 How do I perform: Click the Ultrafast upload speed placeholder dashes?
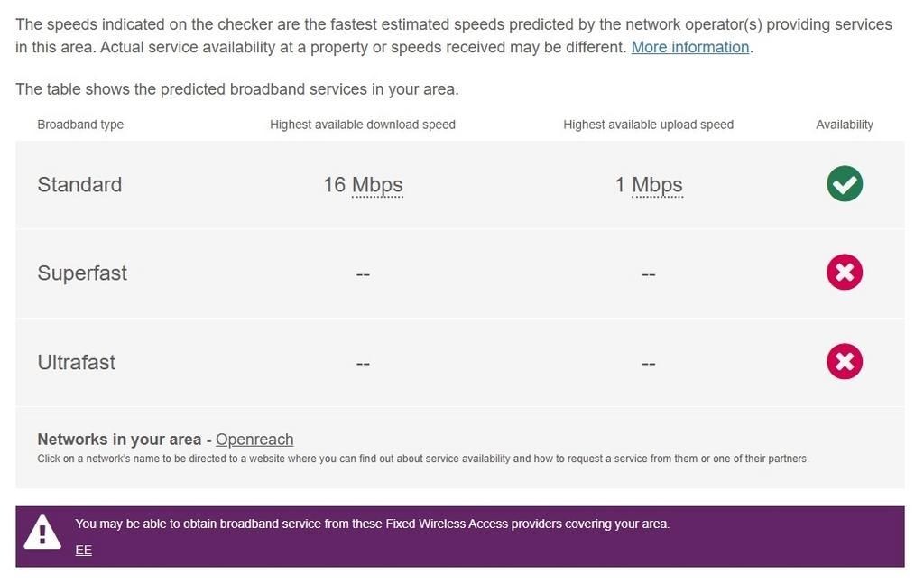(648, 363)
